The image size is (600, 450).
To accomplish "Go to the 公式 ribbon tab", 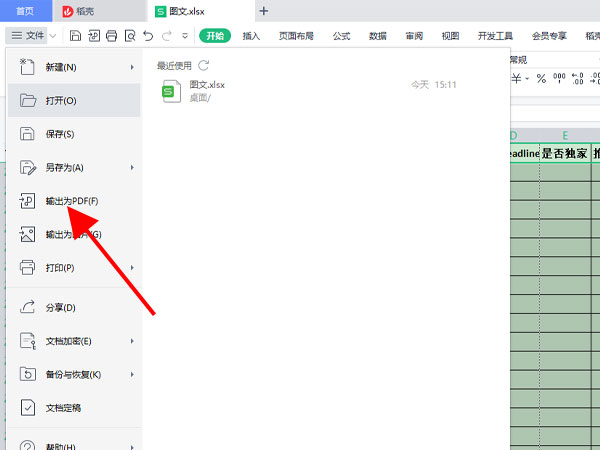I will click(341, 36).
